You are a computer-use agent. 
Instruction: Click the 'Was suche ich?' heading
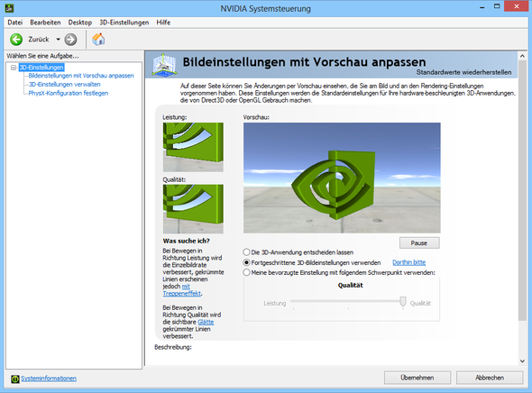point(187,241)
